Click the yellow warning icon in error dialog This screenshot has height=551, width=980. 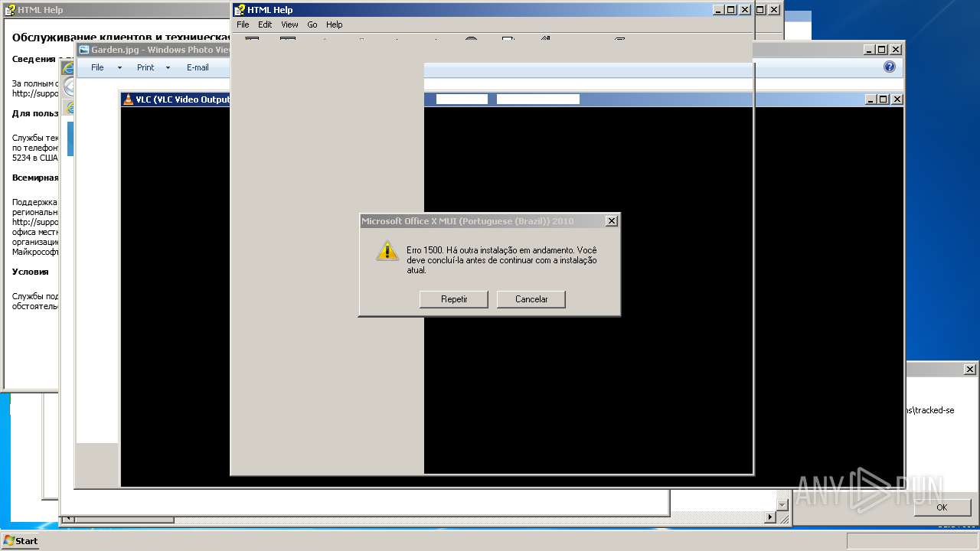coord(387,251)
